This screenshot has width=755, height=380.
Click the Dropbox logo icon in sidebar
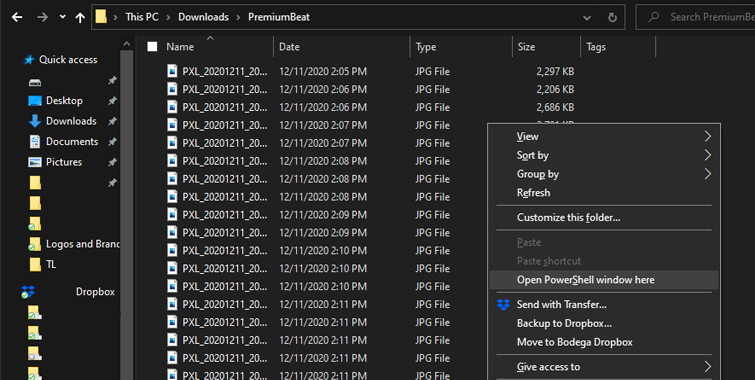[28, 292]
